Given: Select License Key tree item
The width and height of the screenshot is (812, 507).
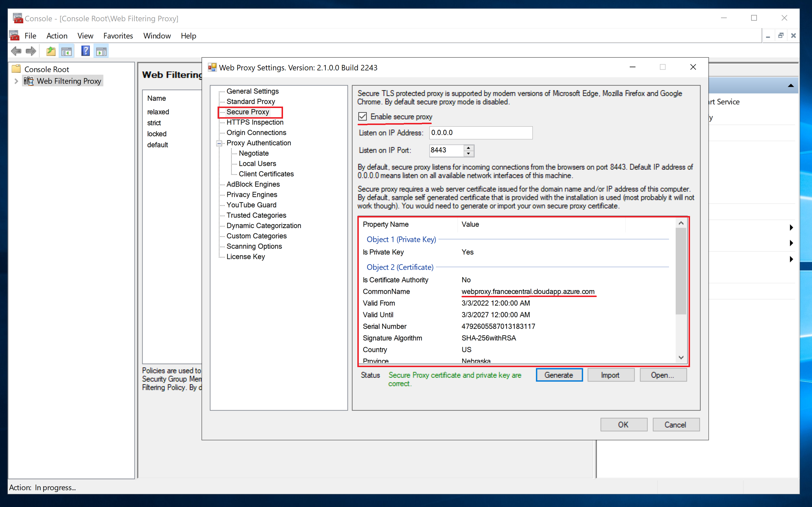Looking at the screenshot, I should tap(245, 257).
